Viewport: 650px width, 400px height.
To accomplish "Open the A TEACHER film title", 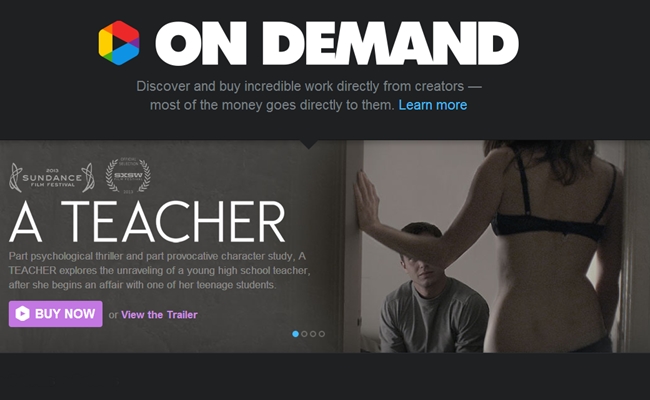I will 147,221.
